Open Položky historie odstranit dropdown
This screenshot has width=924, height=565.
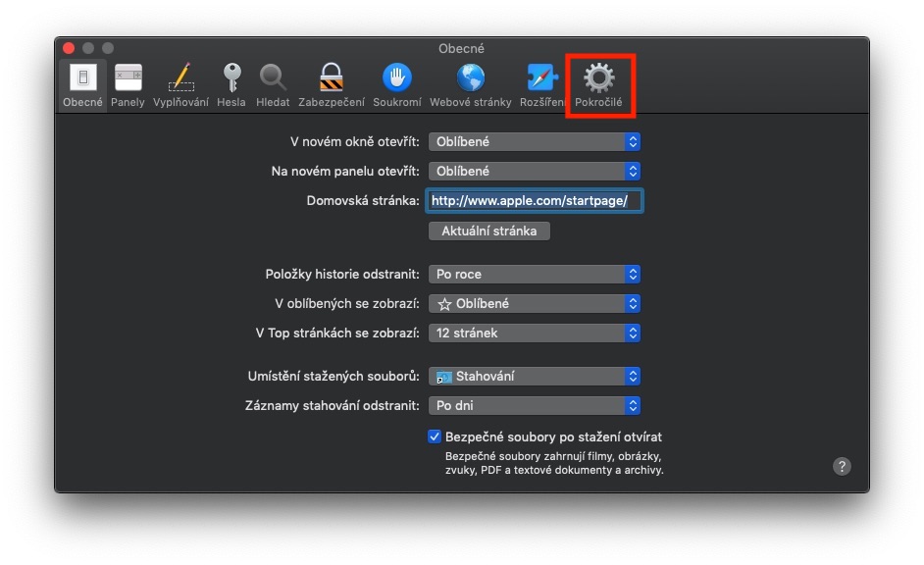click(535, 274)
